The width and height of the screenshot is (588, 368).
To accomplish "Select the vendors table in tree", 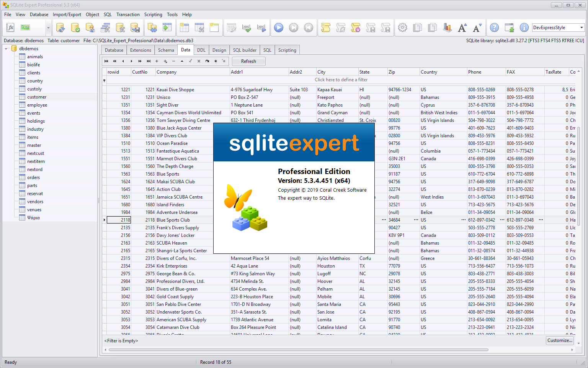I will [35, 202].
